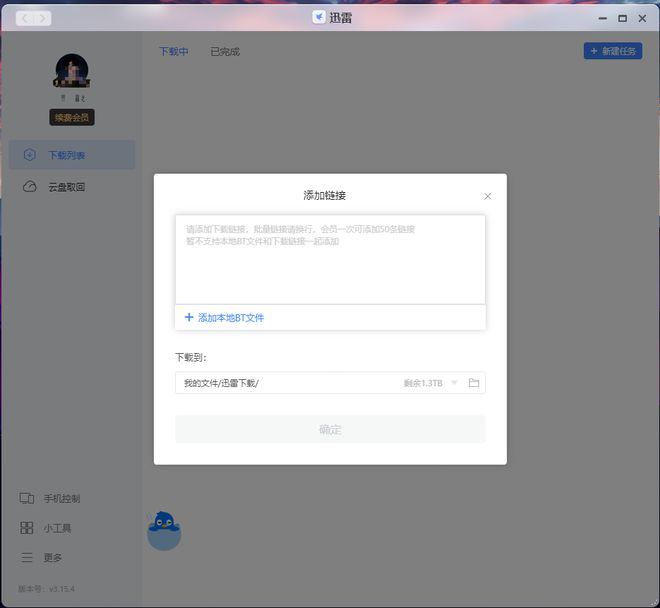
Task: Close the 迅雷 window
Action: 642,19
